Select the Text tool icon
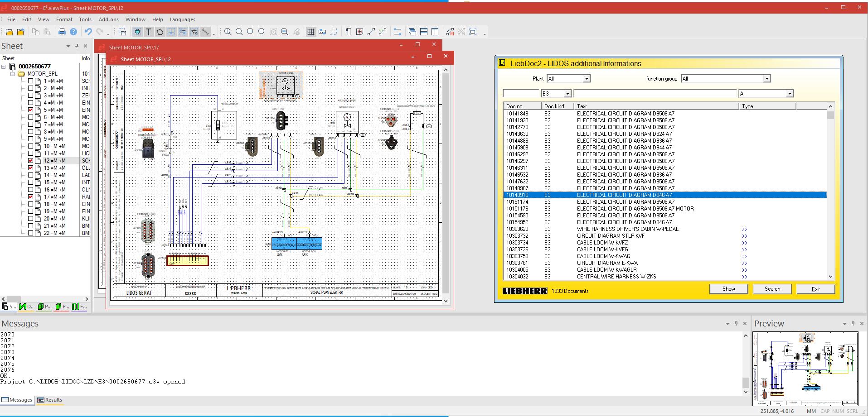Viewport: 868px width, 417px height. click(149, 32)
